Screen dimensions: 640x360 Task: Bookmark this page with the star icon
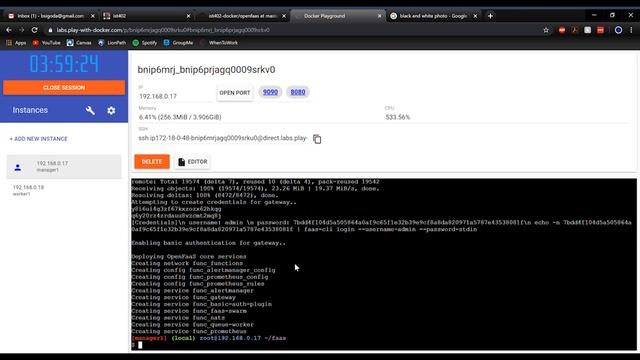pyautogui.click(x=546, y=30)
